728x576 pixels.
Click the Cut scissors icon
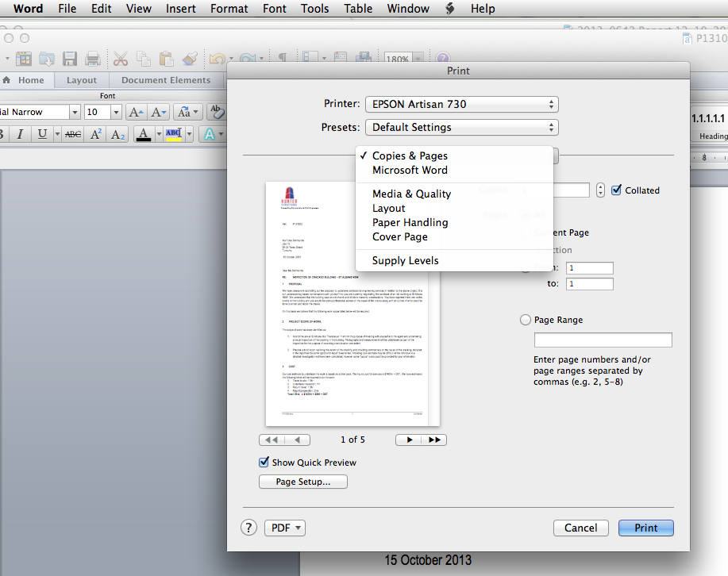tap(120, 59)
